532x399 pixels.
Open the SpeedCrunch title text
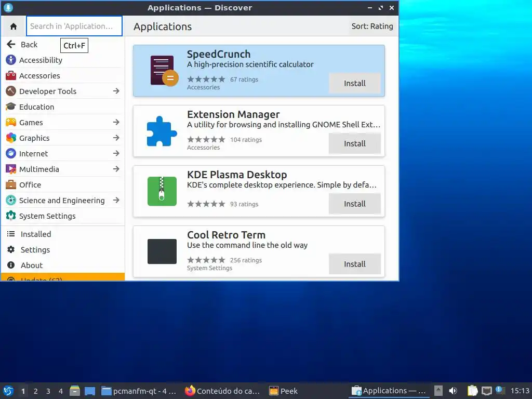pyautogui.click(x=219, y=54)
